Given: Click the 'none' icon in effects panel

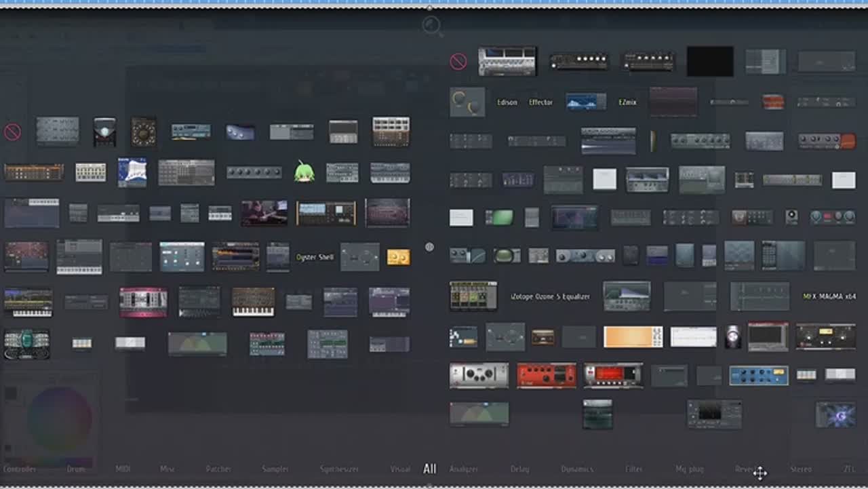Looking at the screenshot, I should tap(458, 62).
